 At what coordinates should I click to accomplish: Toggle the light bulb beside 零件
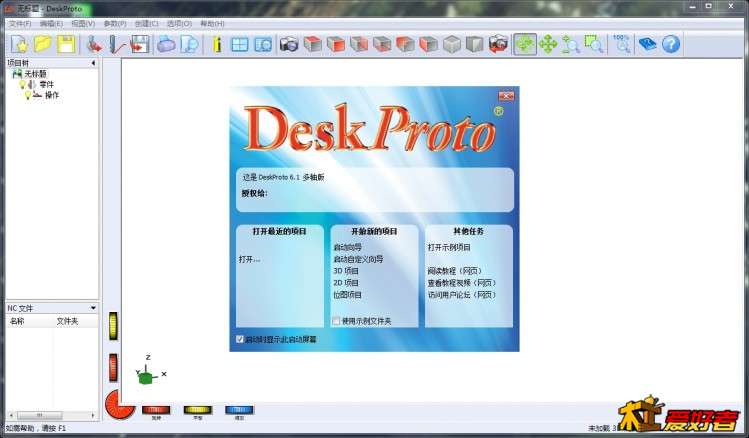(22, 85)
